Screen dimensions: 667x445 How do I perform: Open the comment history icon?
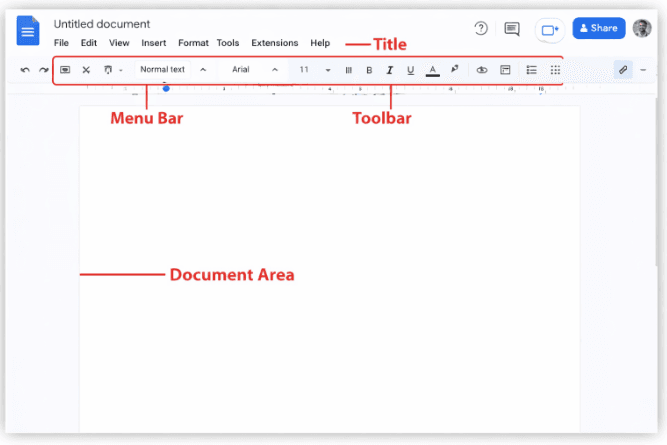[x=512, y=29]
